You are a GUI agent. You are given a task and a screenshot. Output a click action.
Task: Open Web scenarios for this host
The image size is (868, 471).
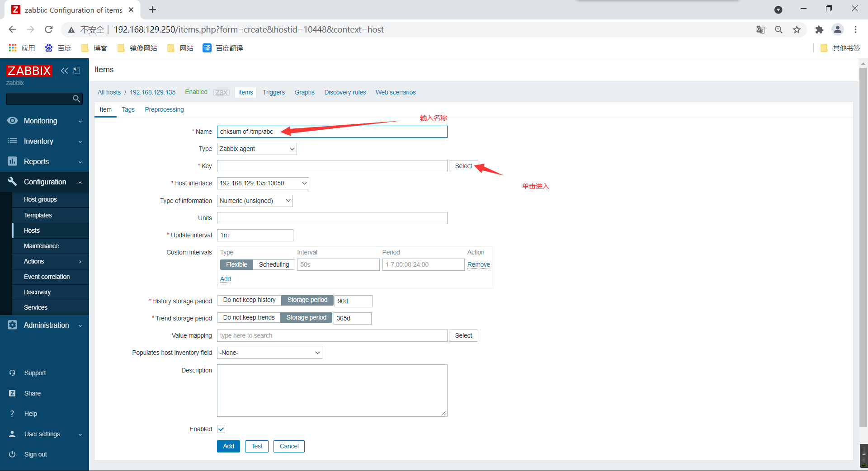(x=396, y=92)
